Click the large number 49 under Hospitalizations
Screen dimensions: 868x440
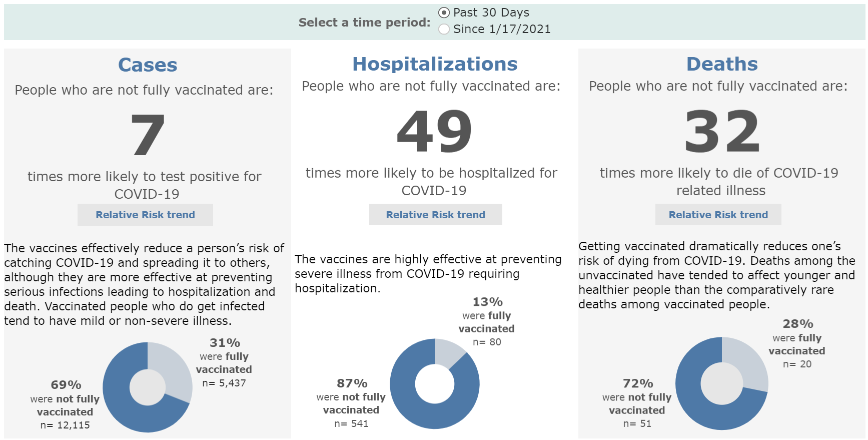pyautogui.click(x=434, y=131)
